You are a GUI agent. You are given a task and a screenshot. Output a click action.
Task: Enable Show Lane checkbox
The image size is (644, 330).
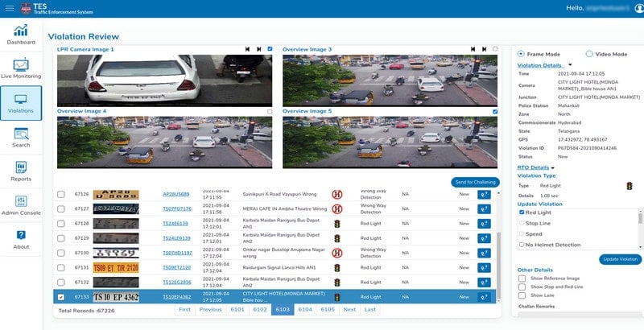[522, 295]
